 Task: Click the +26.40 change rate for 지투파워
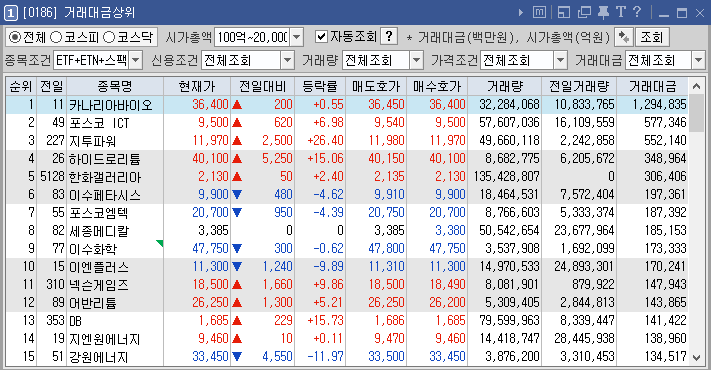(x=325, y=141)
